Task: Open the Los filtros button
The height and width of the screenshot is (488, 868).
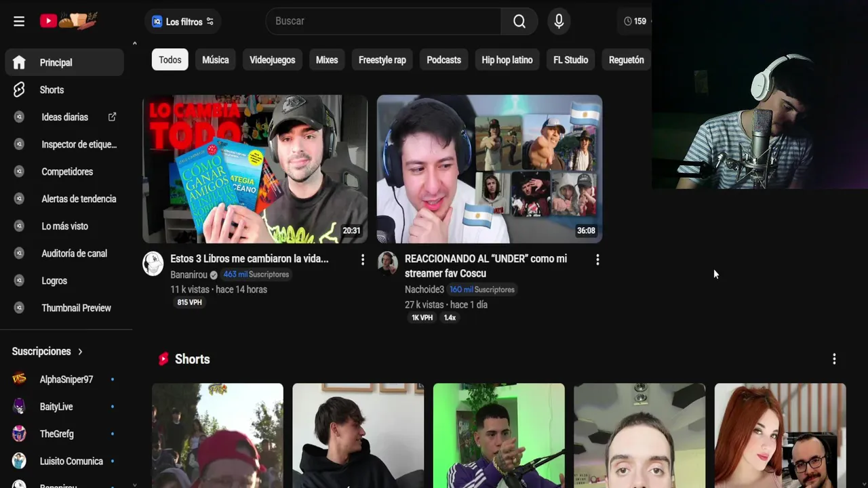Action: [182, 22]
